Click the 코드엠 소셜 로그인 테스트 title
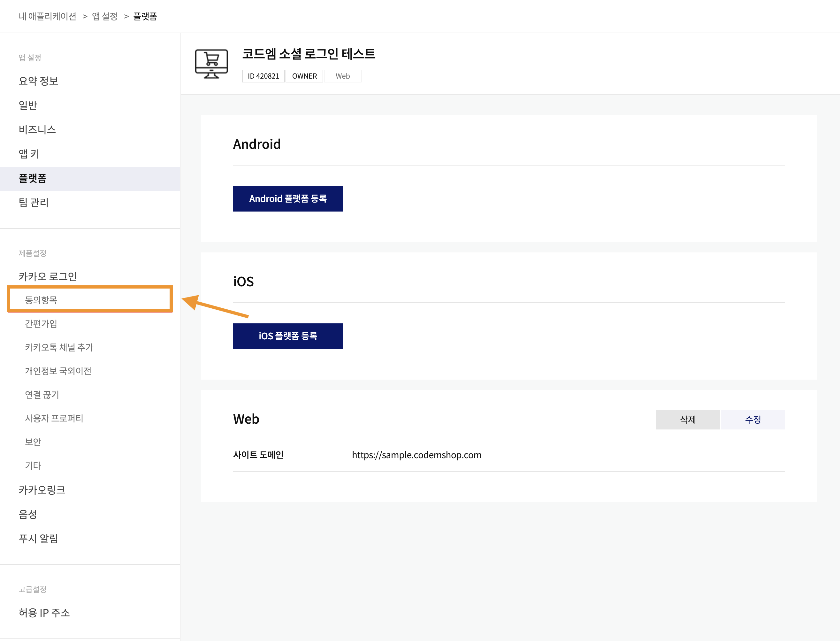Viewport: 840px width, 641px height. [309, 54]
